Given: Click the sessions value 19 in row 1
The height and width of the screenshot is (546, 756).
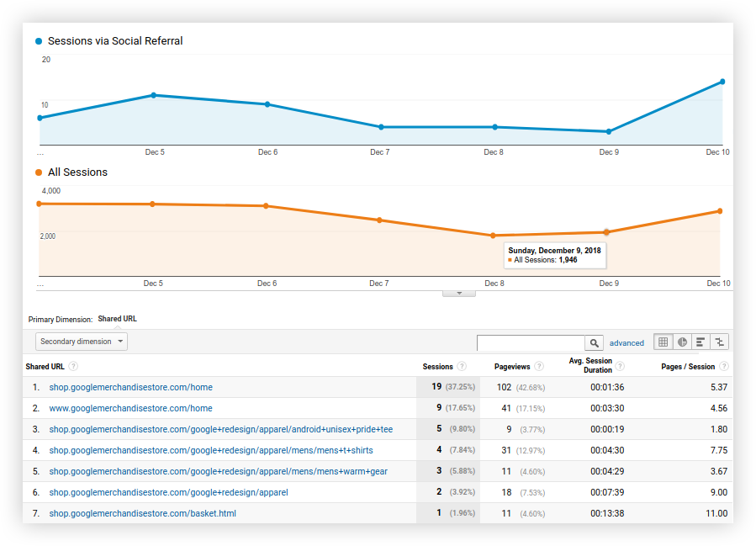Looking at the screenshot, I should (x=436, y=386).
